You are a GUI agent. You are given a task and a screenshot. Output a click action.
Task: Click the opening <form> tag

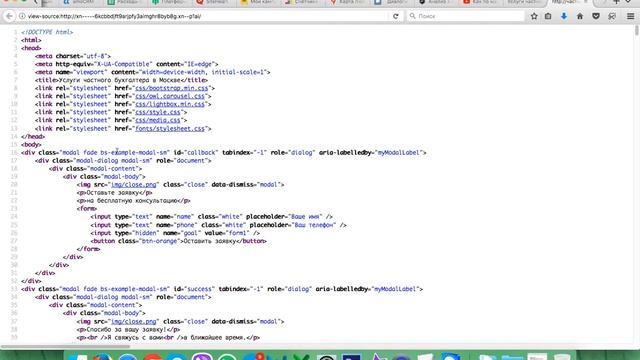point(87,209)
